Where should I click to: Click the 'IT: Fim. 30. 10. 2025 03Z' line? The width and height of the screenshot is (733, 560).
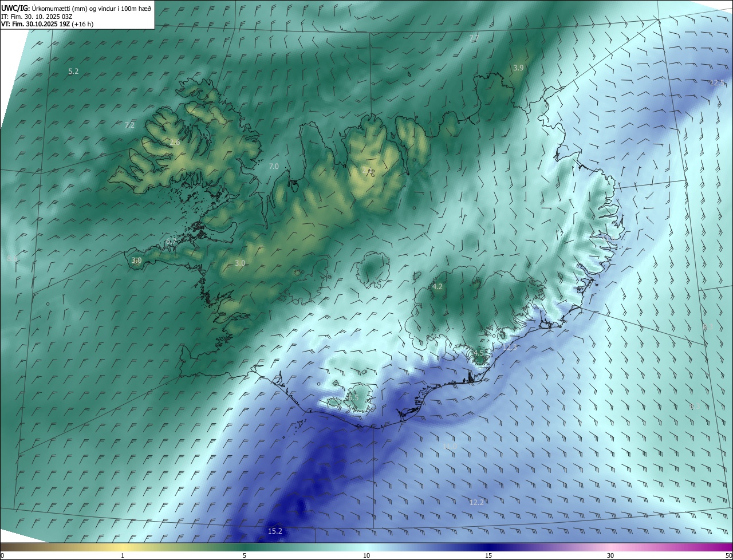(37, 16)
